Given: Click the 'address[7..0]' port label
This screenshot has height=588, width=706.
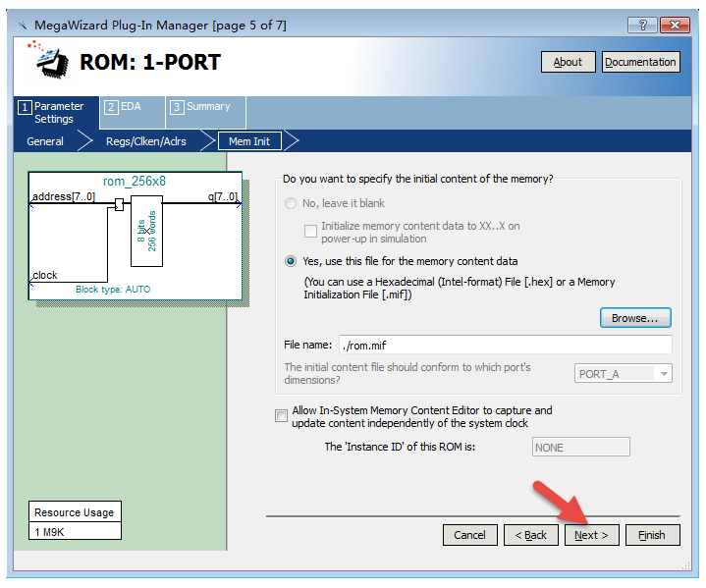Looking at the screenshot, I should [64, 196].
